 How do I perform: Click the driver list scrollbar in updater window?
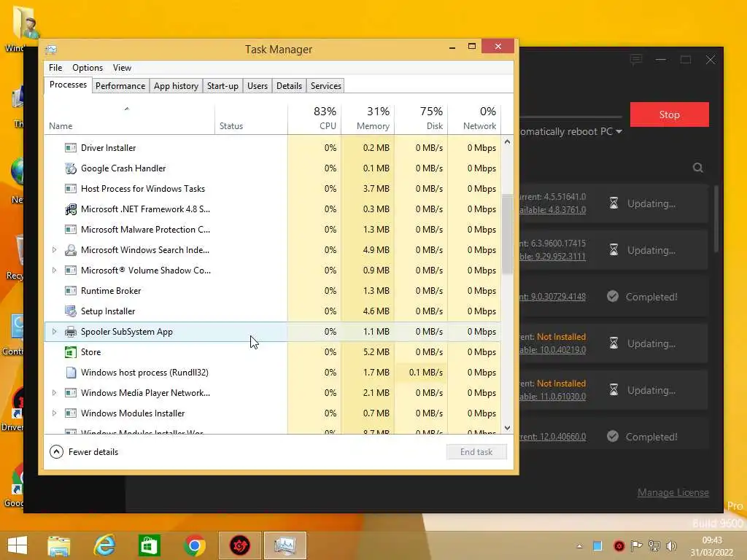[716, 219]
